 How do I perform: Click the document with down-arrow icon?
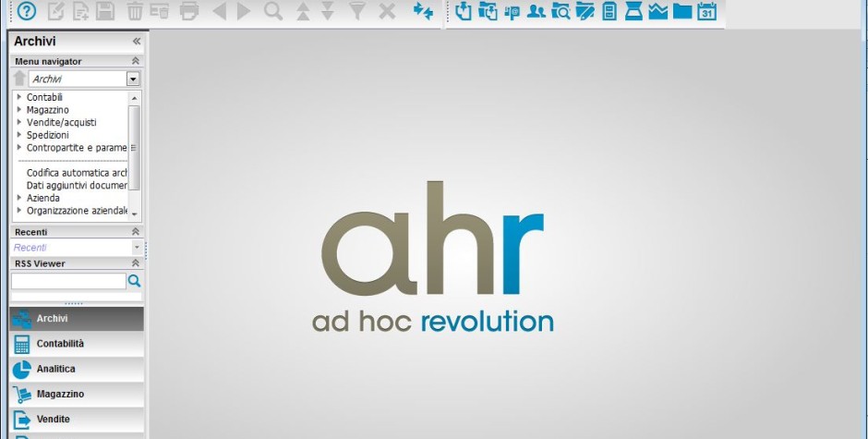pyautogui.click(x=464, y=11)
